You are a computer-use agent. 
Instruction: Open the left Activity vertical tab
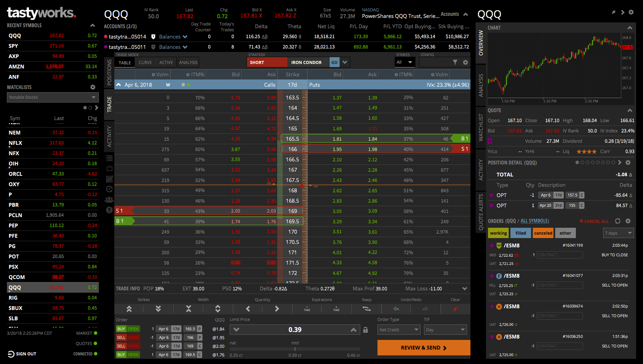[109, 136]
